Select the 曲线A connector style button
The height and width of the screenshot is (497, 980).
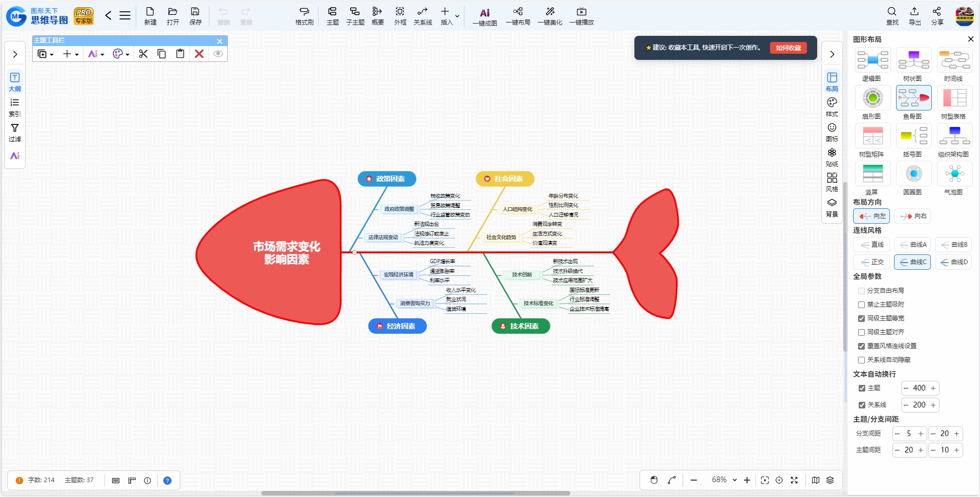click(913, 245)
